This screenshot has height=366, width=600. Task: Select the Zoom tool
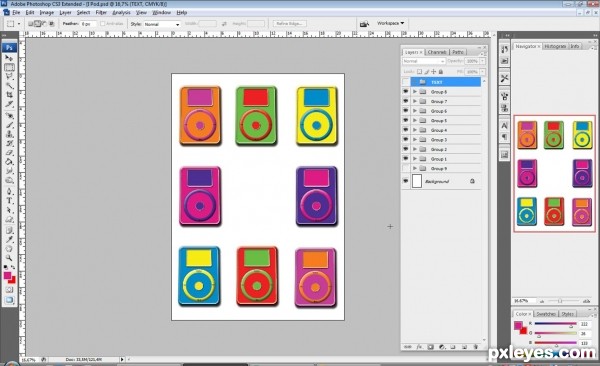[x=9, y=258]
